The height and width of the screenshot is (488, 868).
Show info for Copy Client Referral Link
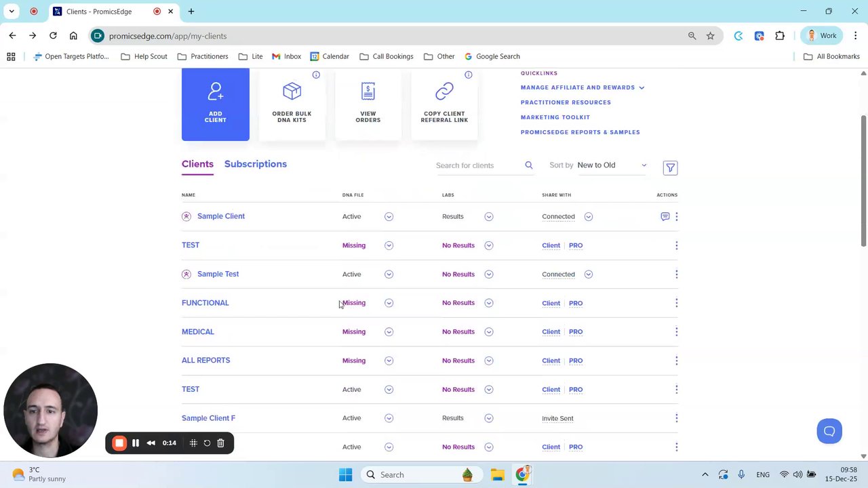[468, 75]
